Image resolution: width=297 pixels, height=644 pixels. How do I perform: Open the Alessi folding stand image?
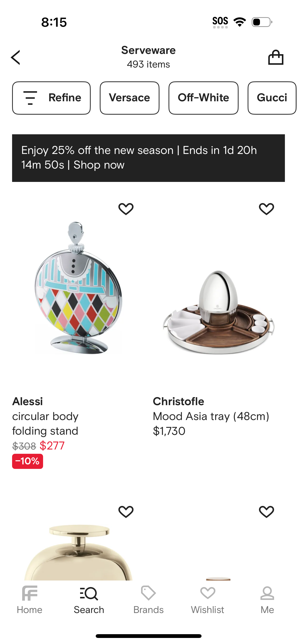click(78, 287)
